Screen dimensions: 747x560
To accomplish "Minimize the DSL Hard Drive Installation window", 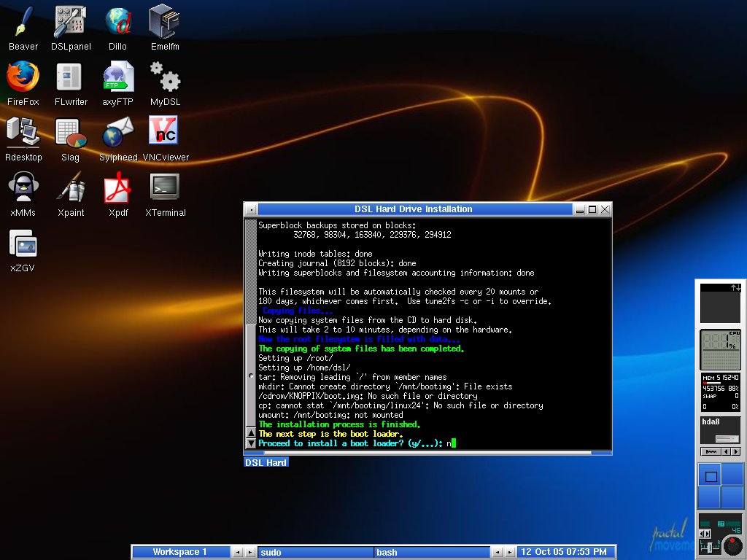I will [x=580, y=209].
